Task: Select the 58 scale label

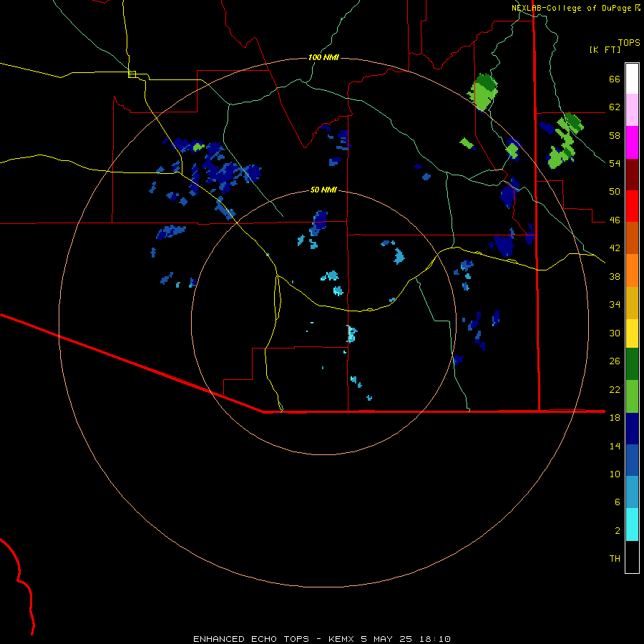Action: tap(615, 135)
